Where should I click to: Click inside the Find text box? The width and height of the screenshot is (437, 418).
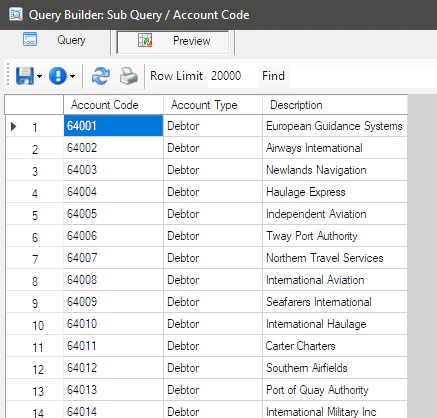tap(363, 76)
